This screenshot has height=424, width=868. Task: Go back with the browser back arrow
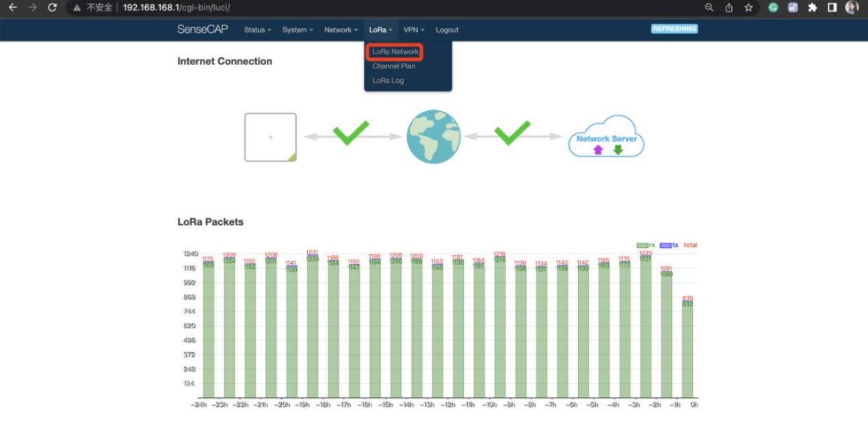12,8
